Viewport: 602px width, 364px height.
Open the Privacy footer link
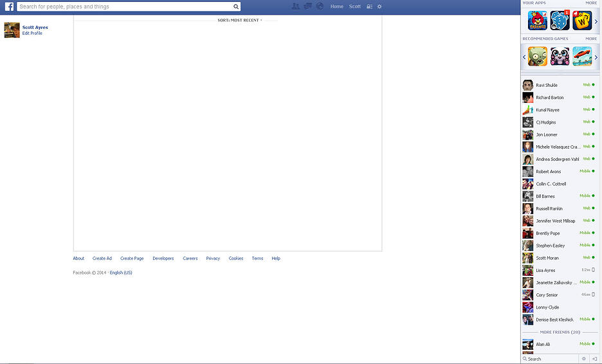213,259
